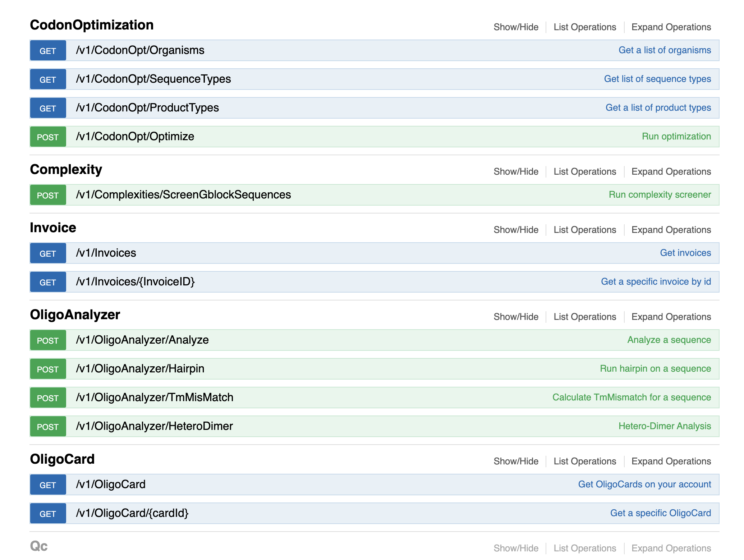Click List Operations for Invoice
This screenshot has width=744, height=560.
[x=585, y=230]
